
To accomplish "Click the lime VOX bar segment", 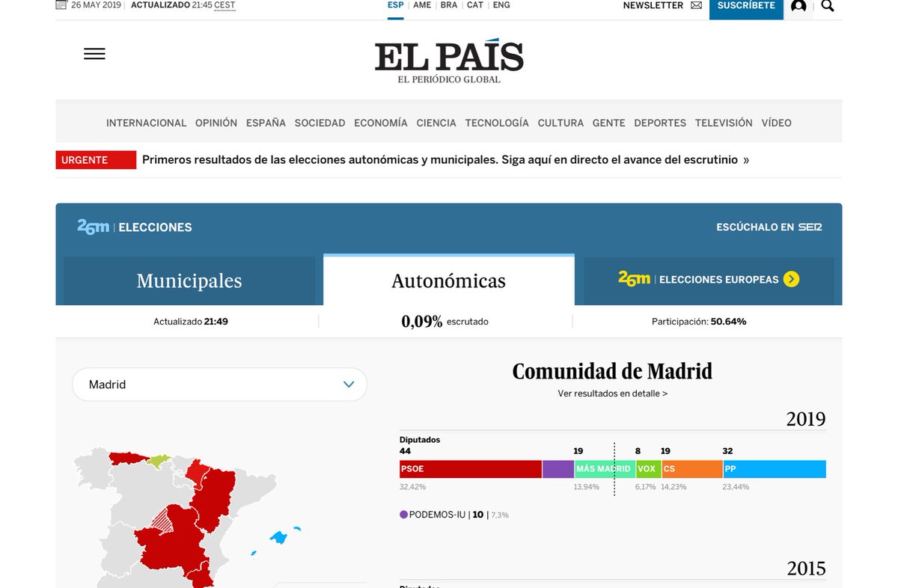I will click(648, 469).
